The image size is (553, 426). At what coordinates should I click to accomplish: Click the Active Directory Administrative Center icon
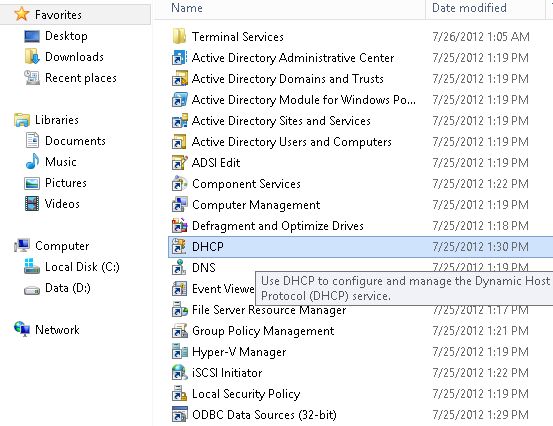tap(180, 57)
